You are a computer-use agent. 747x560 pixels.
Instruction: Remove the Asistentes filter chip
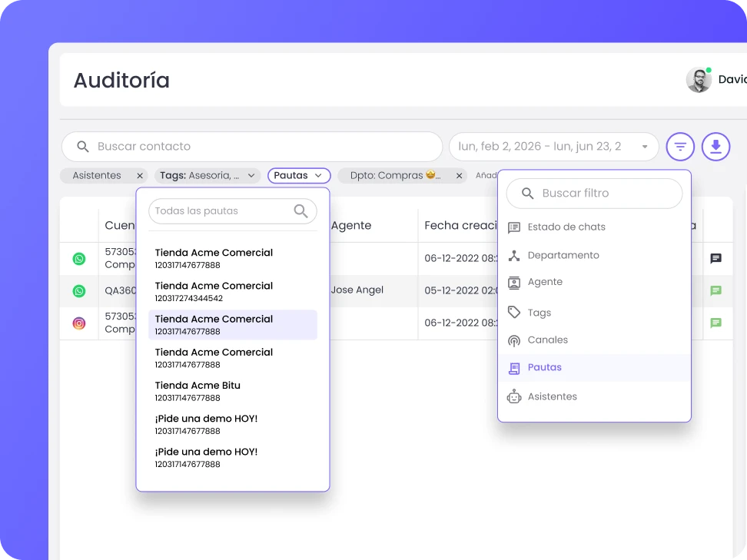(x=140, y=176)
